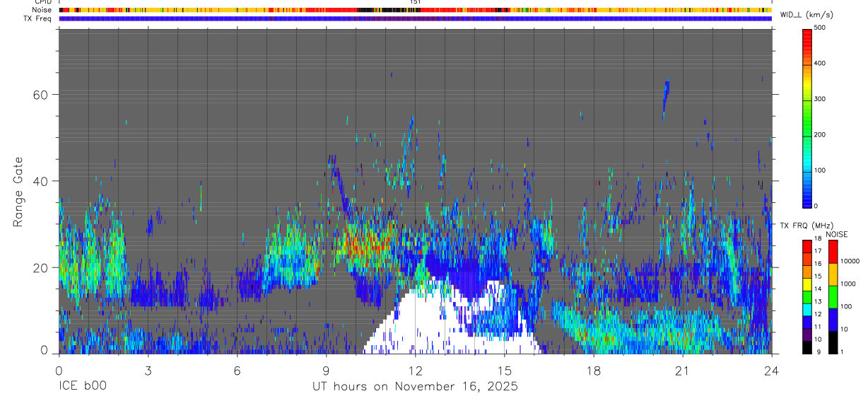Viewport: 868px width, 401px height.
Task: Click the 10000 label on NOISE legend
Action: point(850,262)
